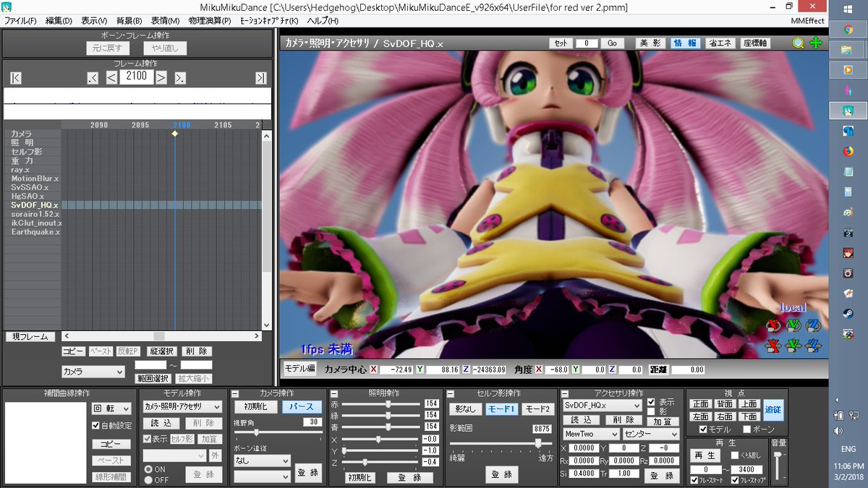
Task: Click the パース perspective button
Action: coord(302,407)
